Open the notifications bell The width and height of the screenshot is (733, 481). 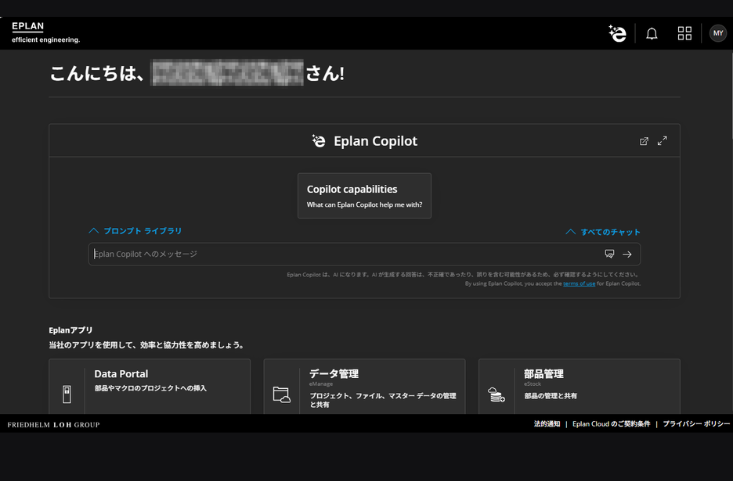(652, 34)
